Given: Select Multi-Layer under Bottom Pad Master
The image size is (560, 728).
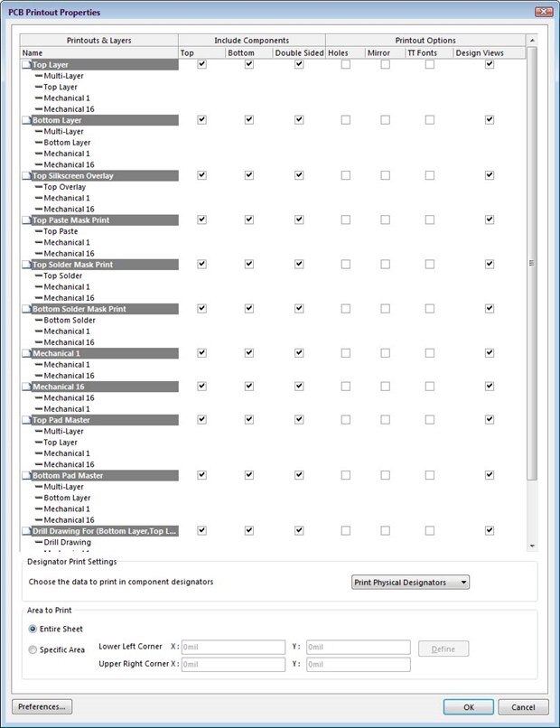Looking at the screenshot, I should 63,487.
